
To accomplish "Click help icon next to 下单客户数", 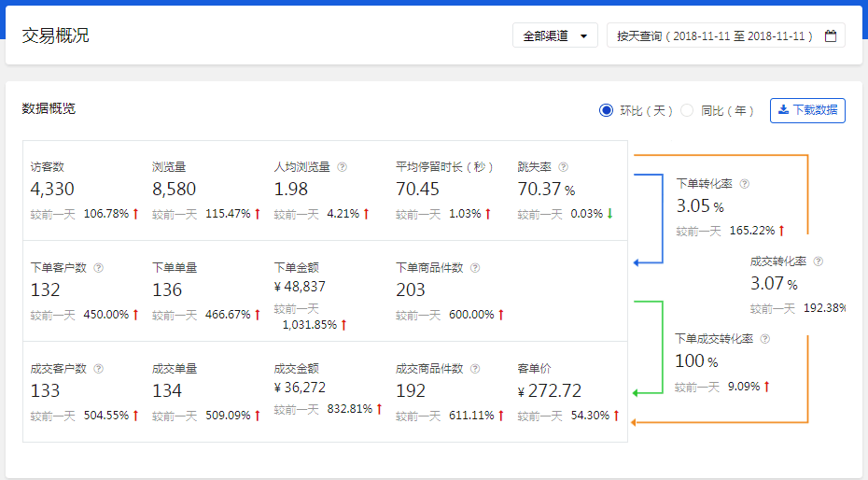I will pos(99,268).
